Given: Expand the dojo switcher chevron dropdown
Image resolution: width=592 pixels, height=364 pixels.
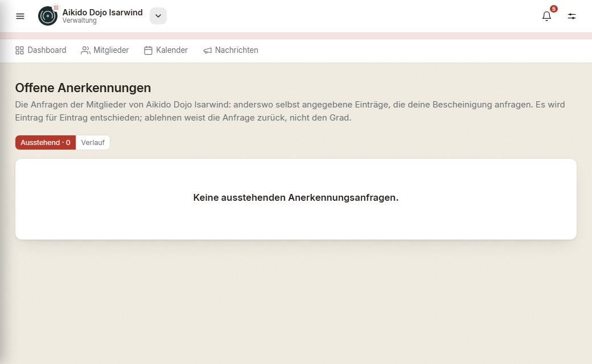Looking at the screenshot, I should click(x=158, y=16).
